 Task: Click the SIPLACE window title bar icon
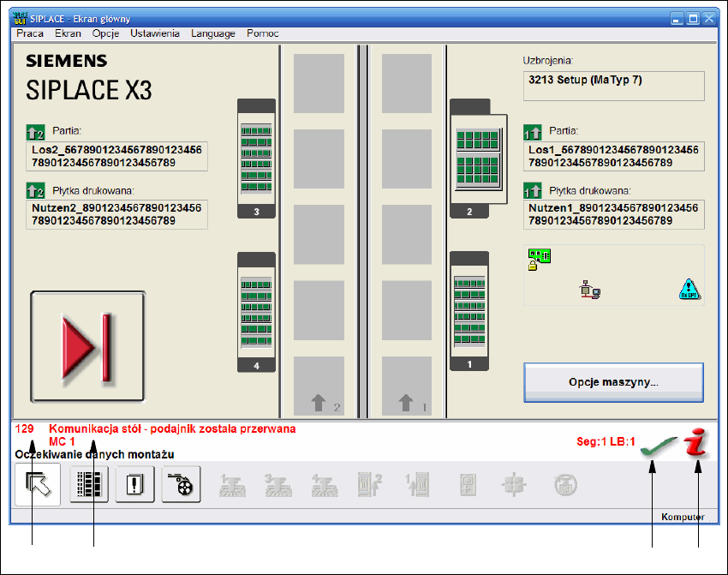click(x=20, y=18)
